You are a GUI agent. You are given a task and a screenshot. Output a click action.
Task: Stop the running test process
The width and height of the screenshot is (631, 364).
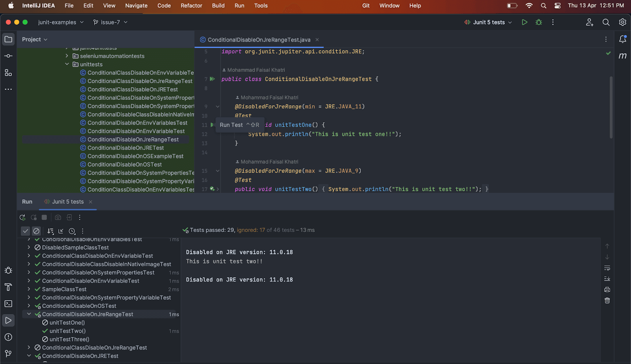(44, 218)
